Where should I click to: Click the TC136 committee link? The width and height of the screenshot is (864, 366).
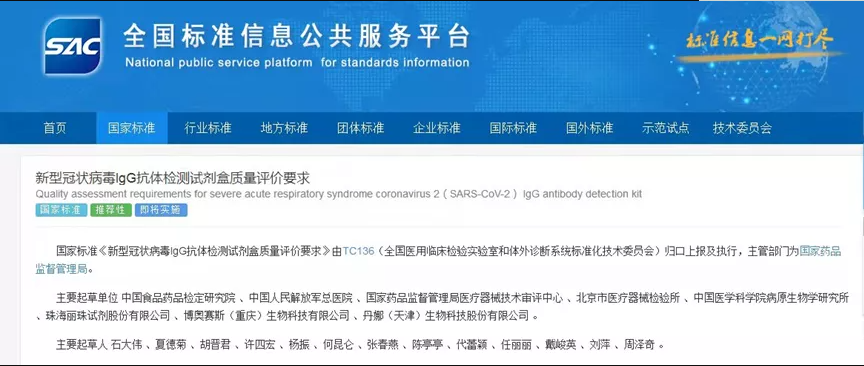click(358, 251)
